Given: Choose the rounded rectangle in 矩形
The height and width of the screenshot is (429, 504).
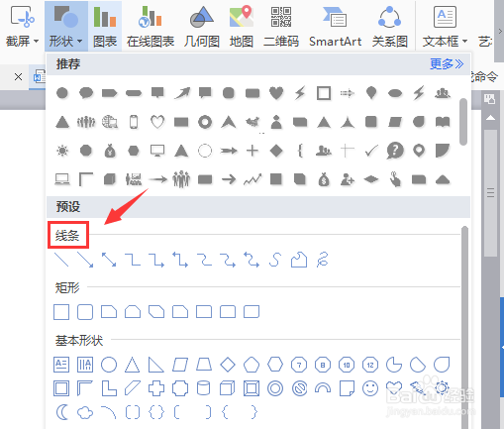Looking at the screenshot, I should [85, 312].
